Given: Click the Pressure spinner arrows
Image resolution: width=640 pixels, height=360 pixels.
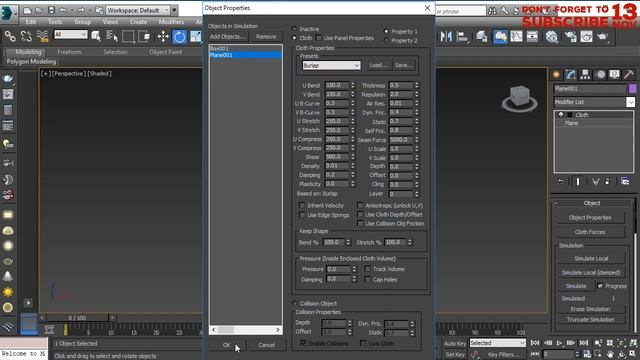Looking at the screenshot, I should (354, 269).
